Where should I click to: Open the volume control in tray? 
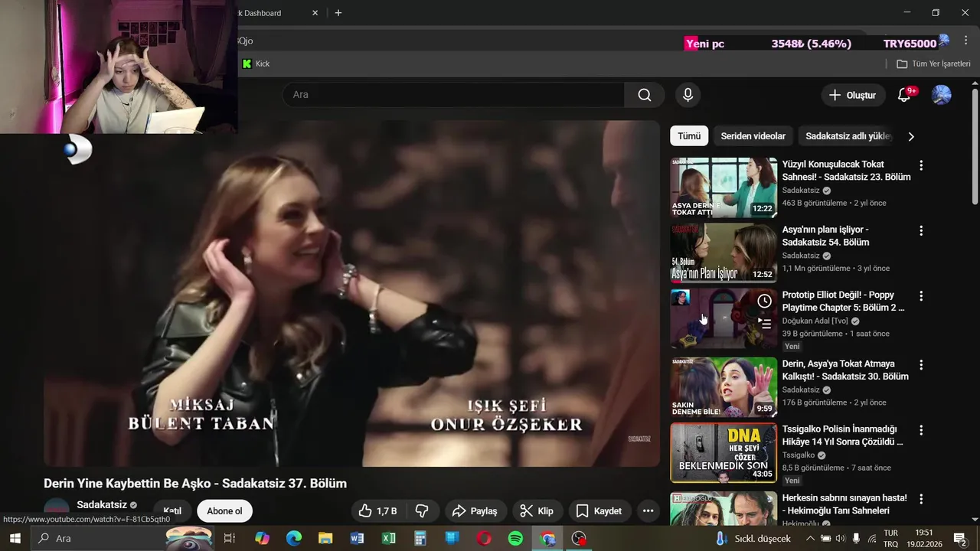[x=840, y=539]
